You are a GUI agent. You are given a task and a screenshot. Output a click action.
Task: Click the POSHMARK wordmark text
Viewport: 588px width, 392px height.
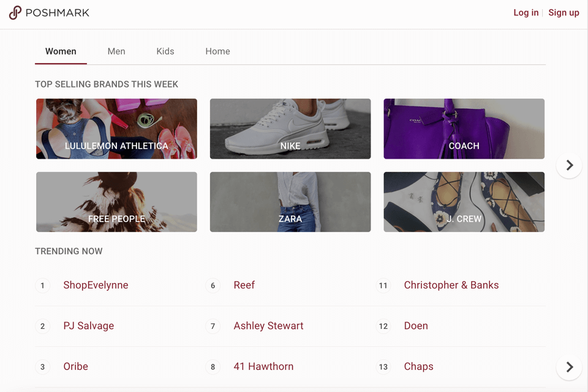(58, 13)
